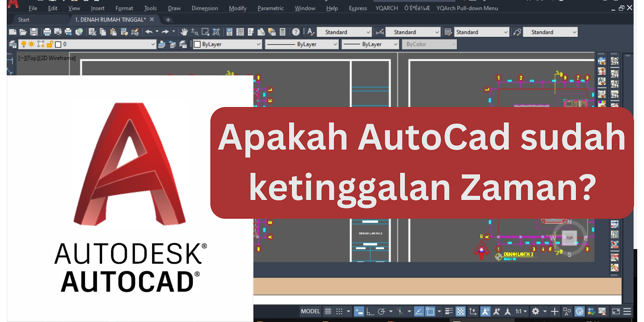Open the Table Style Standard dropdown
The width and height of the screenshot is (644, 322).
[482, 32]
